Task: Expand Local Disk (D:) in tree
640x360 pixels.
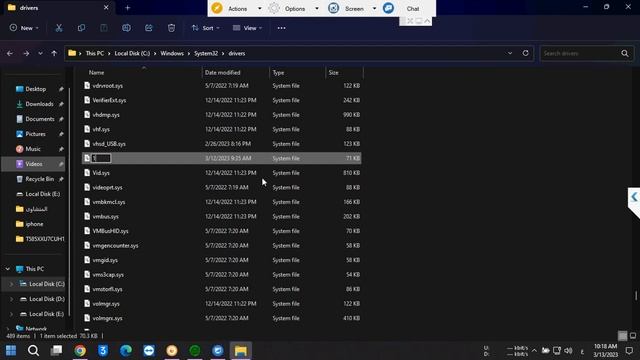Action: [11, 299]
